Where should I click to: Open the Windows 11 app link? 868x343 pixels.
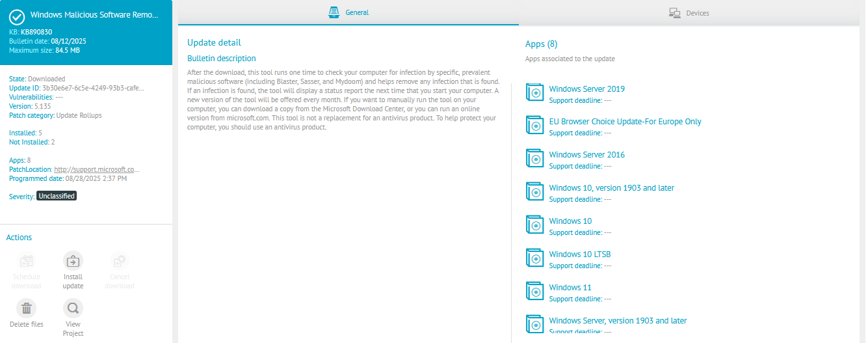[x=570, y=288]
